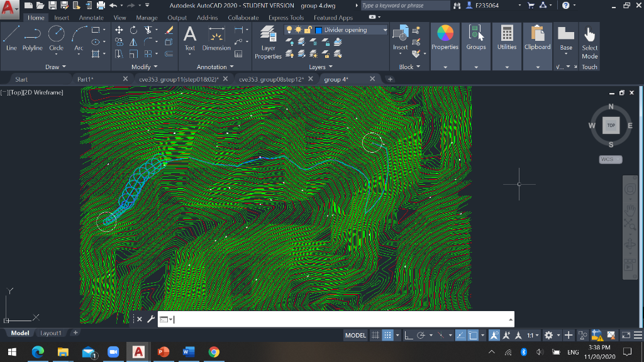The width and height of the screenshot is (644, 362).
Task: Expand the Annotation panel
Action: point(215,67)
